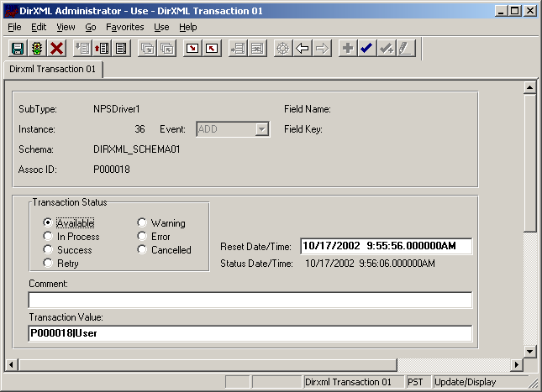Click the greyed right arrow forward icon
The height and width of the screenshot is (392, 542).
tap(322, 49)
